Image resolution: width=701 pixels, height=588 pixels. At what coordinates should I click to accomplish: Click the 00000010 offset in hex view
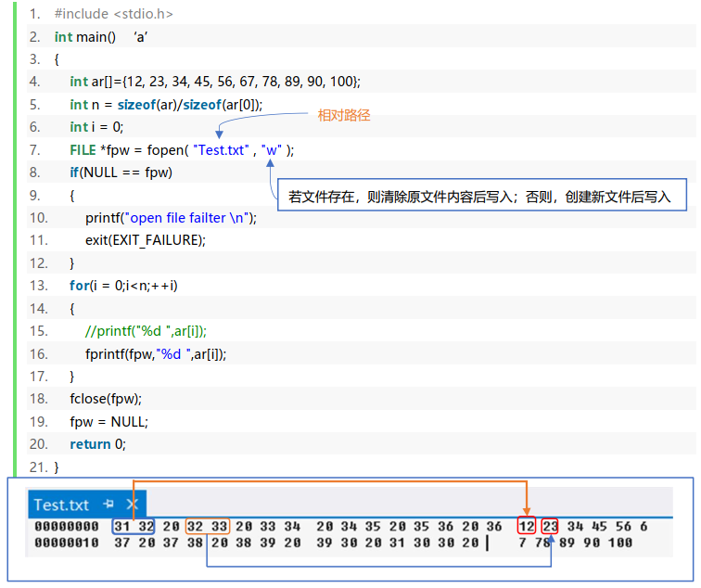point(67,543)
